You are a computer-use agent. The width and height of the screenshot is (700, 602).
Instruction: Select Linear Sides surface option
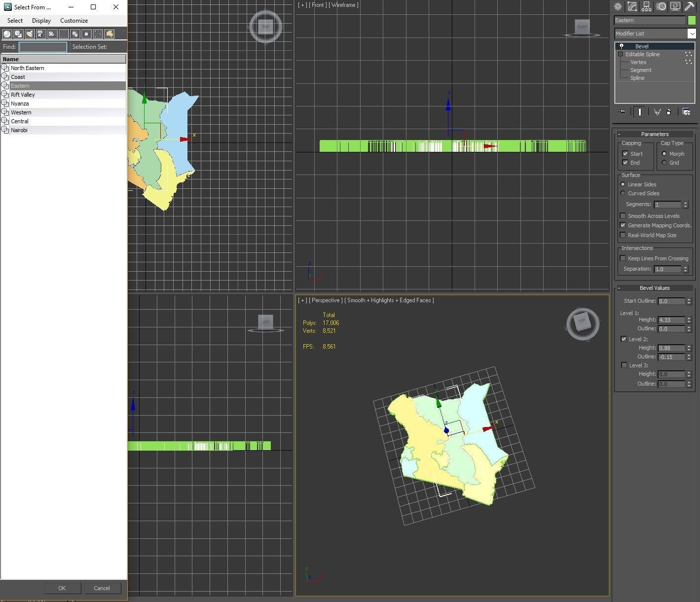623,184
